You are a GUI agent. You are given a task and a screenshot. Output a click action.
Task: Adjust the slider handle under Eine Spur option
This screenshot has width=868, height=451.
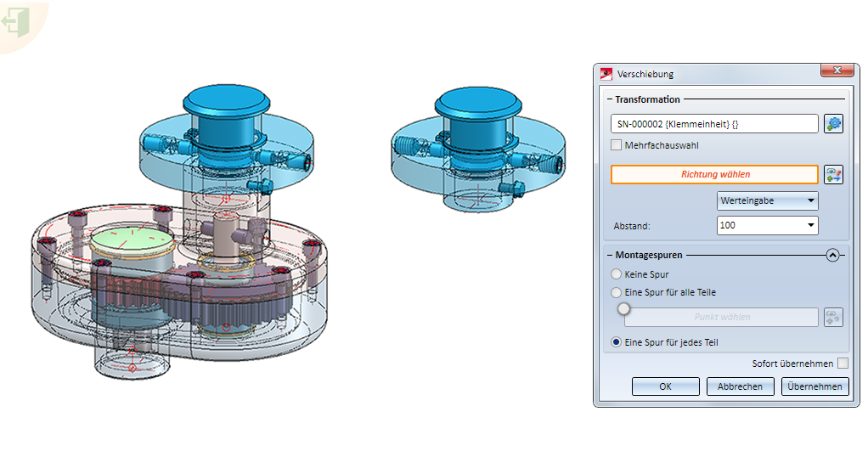pos(624,309)
